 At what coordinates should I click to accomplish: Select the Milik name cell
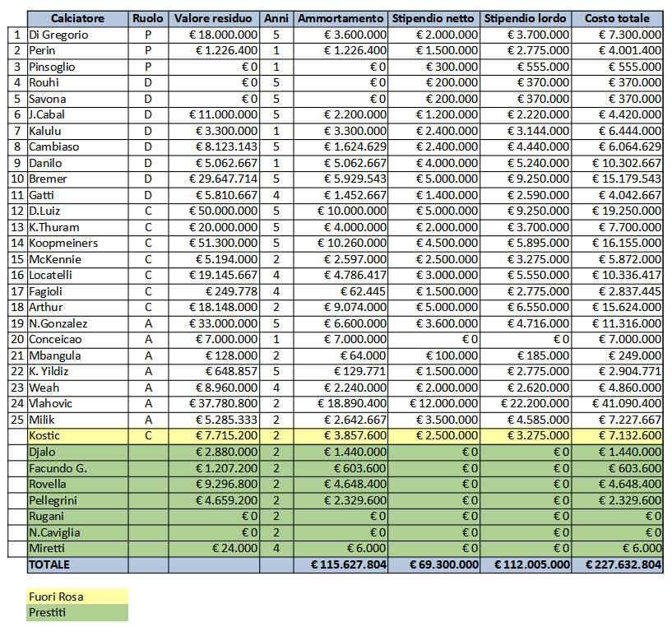[x=77, y=420]
